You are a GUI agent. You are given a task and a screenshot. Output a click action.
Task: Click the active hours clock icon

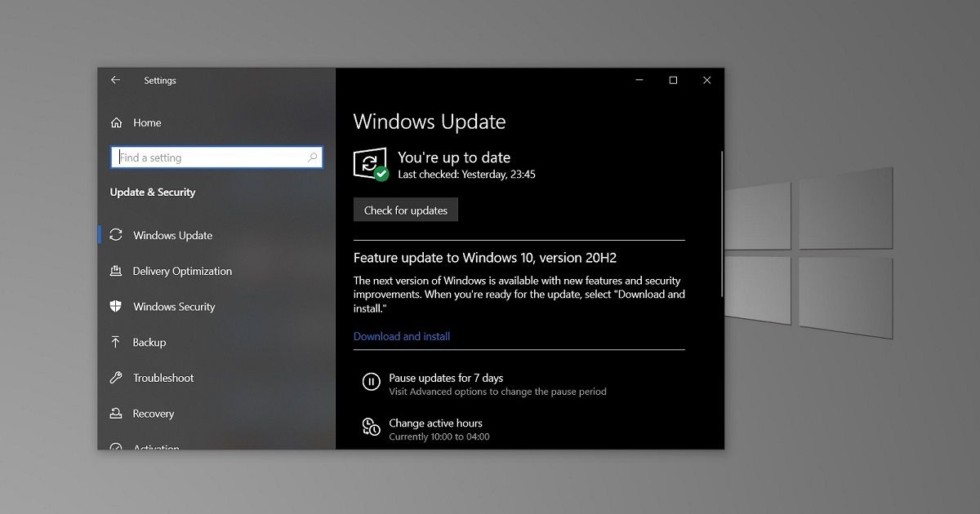click(x=371, y=427)
